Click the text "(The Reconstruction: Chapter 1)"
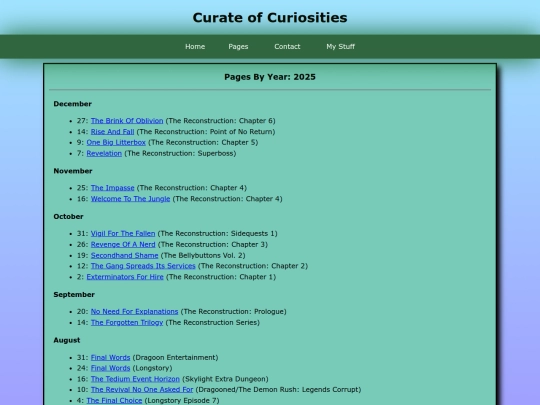This screenshot has width=540, height=405. point(221,277)
